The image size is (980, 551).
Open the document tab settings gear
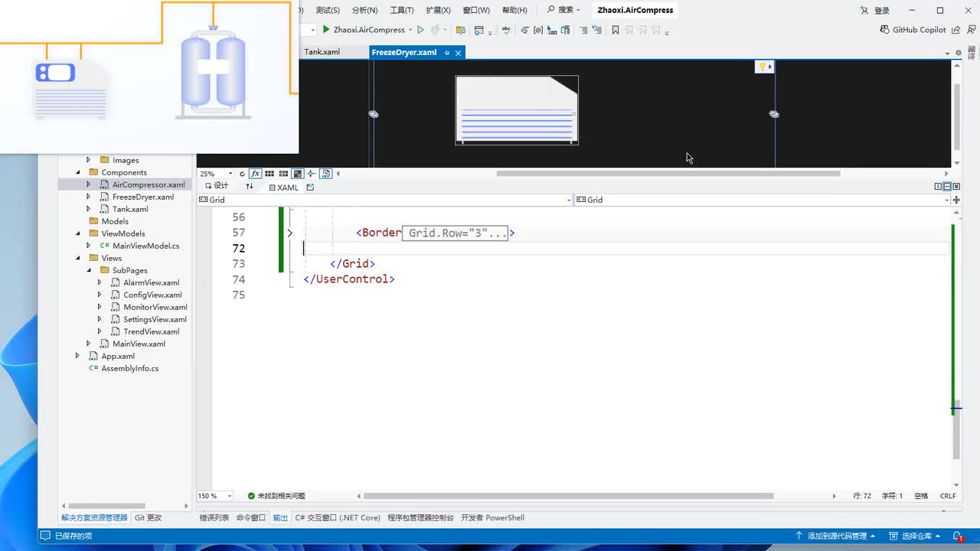click(958, 53)
